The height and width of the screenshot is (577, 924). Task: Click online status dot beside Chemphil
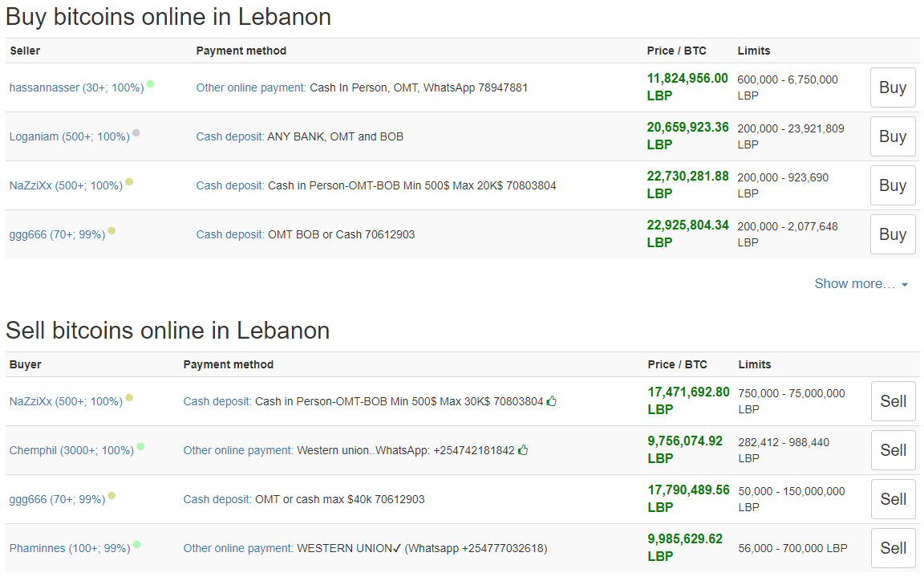(x=140, y=446)
